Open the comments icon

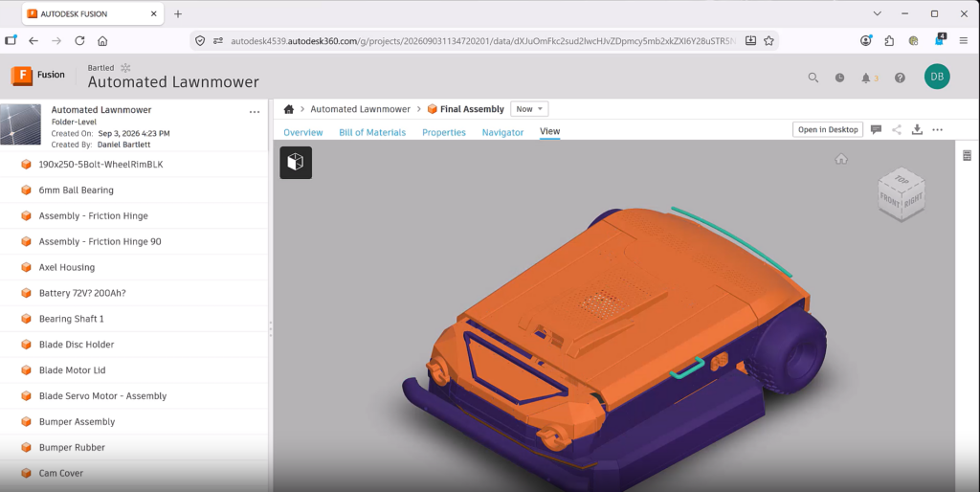coord(877,129)
